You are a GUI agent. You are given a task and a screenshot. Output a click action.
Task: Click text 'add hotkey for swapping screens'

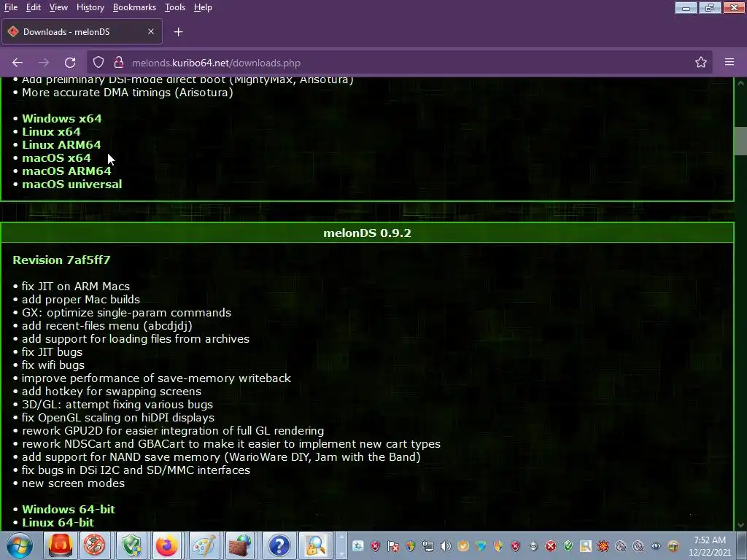[112, 392]
